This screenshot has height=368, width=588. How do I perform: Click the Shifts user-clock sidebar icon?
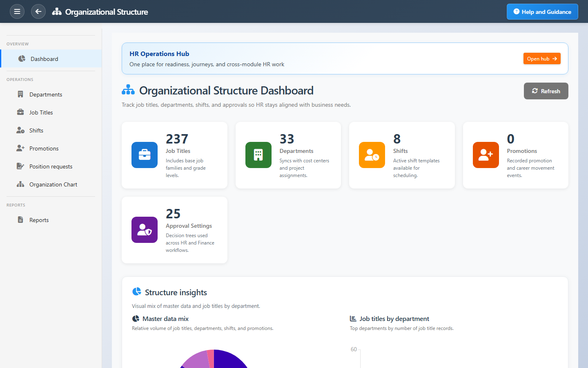[x=20, y=130]
